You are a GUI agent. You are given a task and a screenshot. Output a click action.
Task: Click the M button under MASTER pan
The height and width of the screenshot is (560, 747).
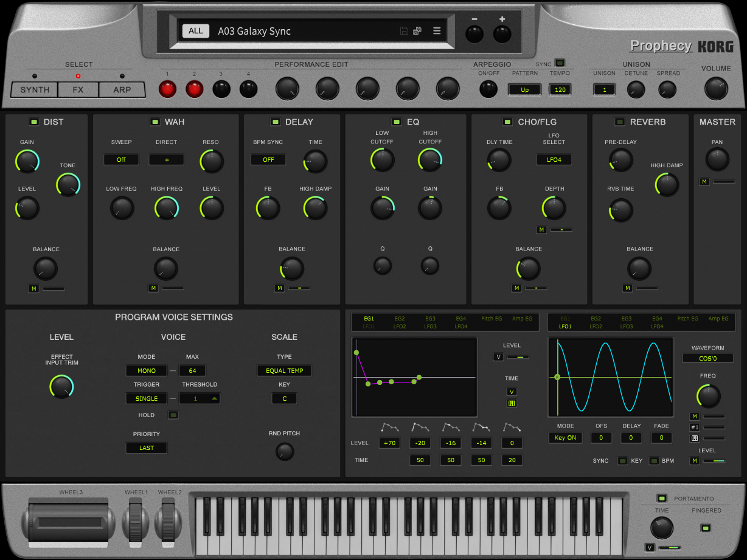coord(704,182)
